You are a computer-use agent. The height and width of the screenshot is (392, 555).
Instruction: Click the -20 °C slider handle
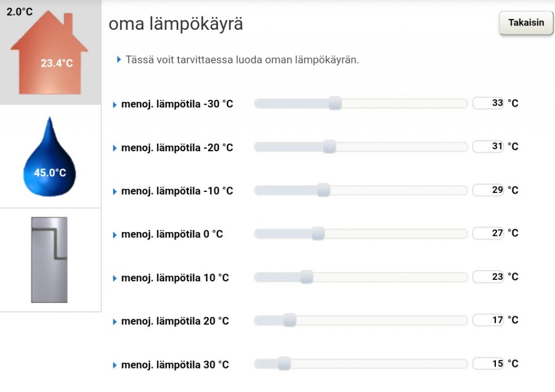329,146
